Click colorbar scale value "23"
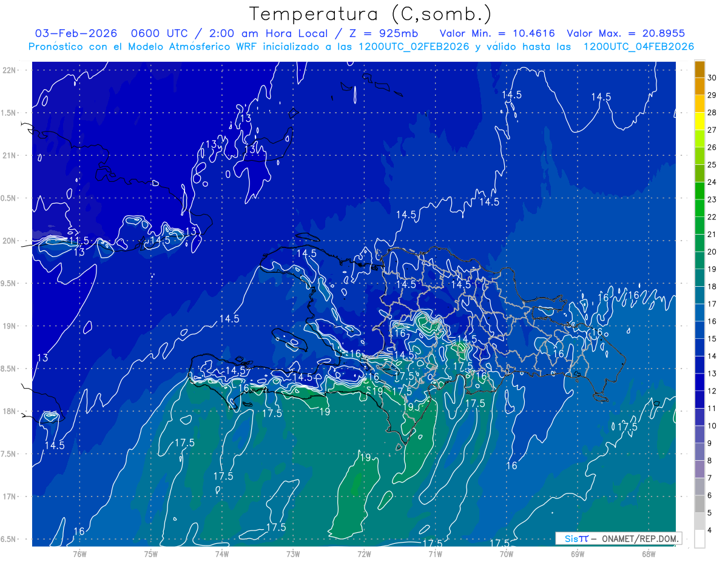The height and width of the screenshot is (562, 728). click(x=712, y=199)
